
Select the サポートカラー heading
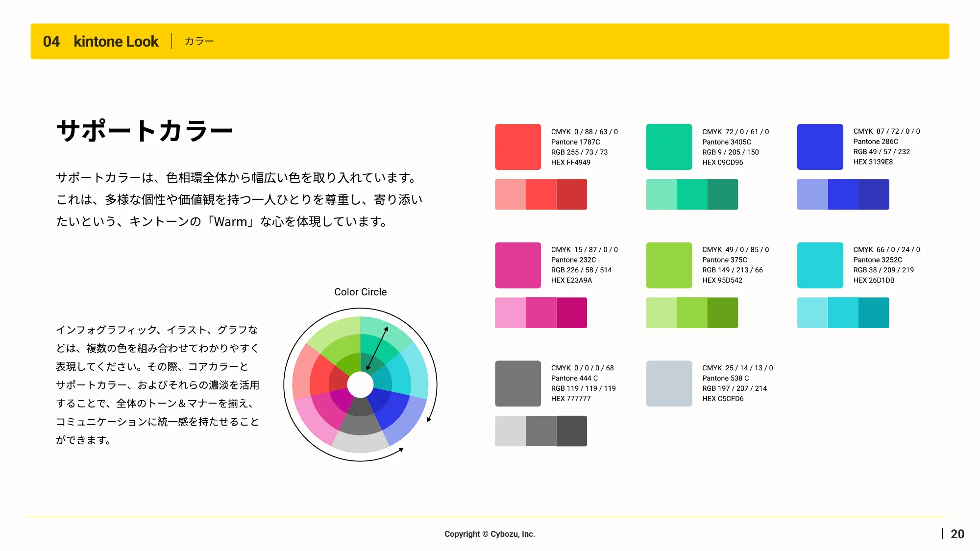pyautogui.click(x=146, y=129)
